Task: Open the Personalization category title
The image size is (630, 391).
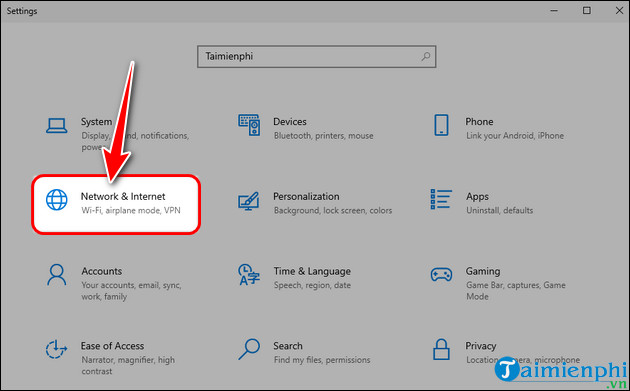Action: click(306, 197)
